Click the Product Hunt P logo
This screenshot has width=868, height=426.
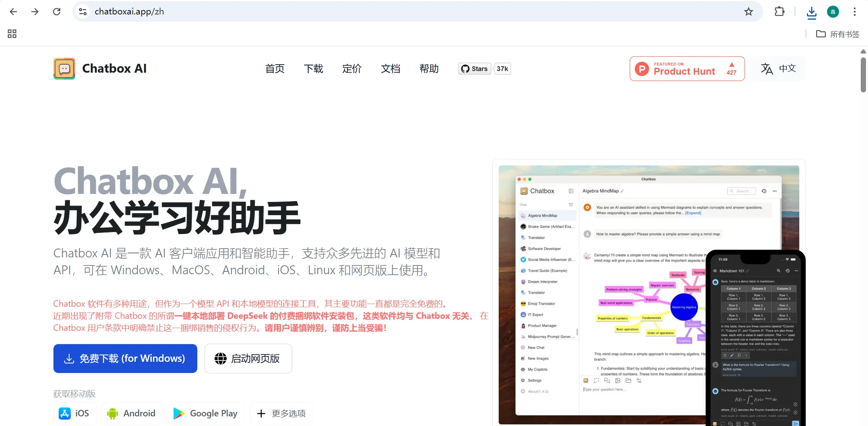coord(642,69)
